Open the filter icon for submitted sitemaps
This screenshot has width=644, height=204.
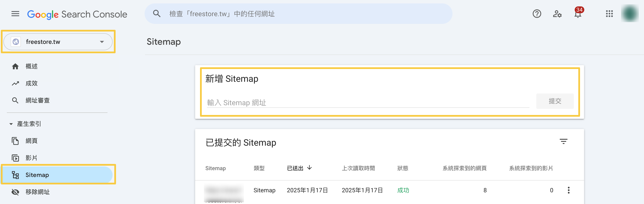[563, 142]
